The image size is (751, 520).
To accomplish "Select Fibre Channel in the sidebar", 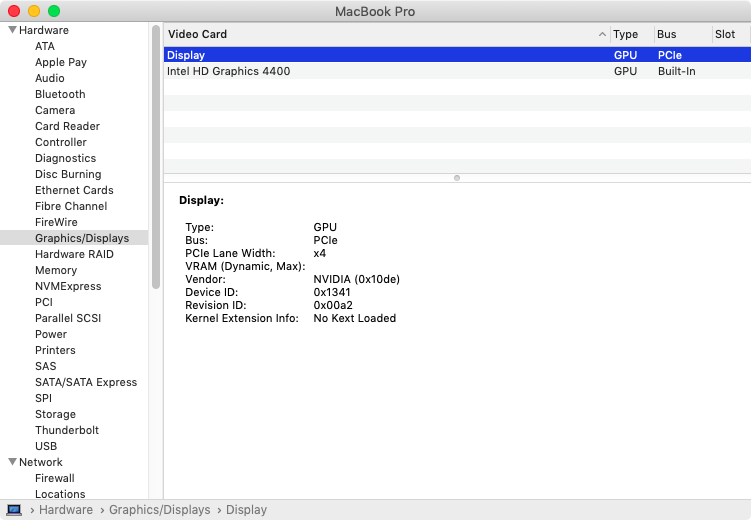I will tap(71, 206).
